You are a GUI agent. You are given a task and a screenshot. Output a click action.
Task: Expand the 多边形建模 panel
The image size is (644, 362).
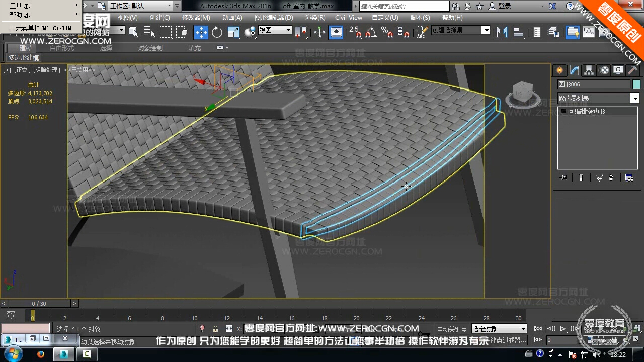click(x=24, y=58)
